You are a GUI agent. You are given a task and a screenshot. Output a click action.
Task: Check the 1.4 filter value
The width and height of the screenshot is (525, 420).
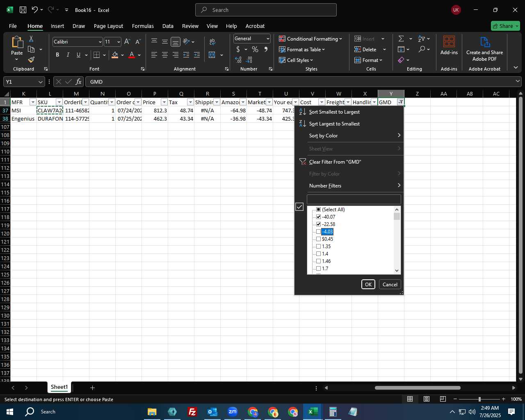(x=318, y=254)
